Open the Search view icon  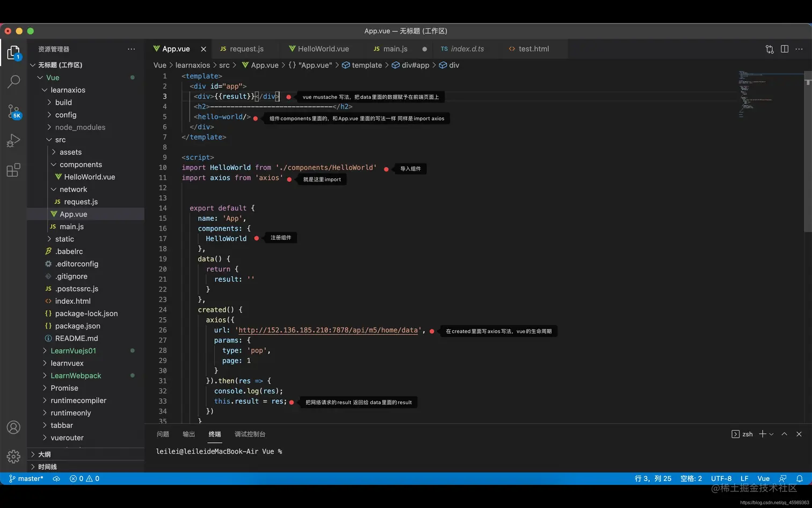(13, 82)
